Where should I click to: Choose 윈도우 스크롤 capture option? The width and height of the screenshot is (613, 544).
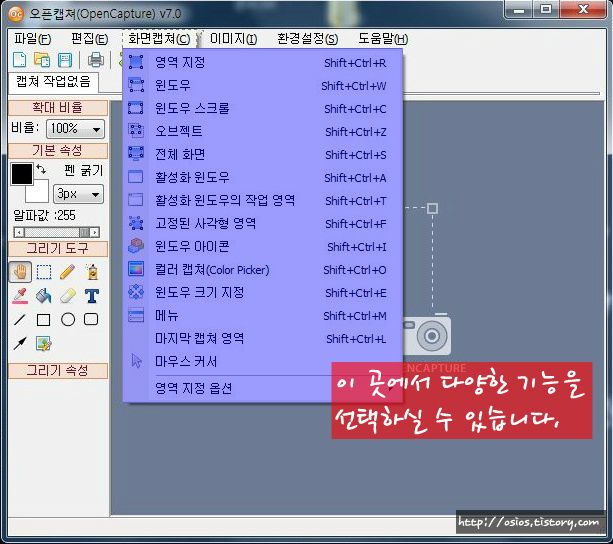(x=262, y=109)
